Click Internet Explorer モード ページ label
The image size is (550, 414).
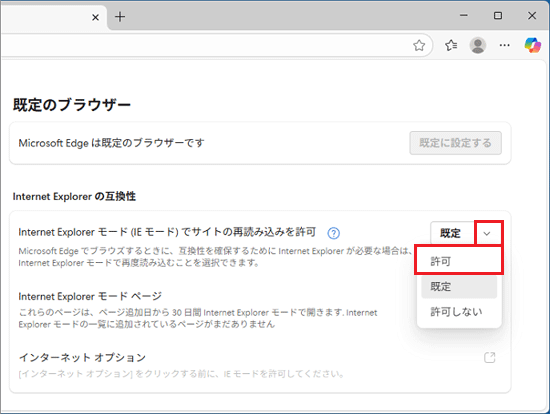pyautogui.click(x=90, y=296)
